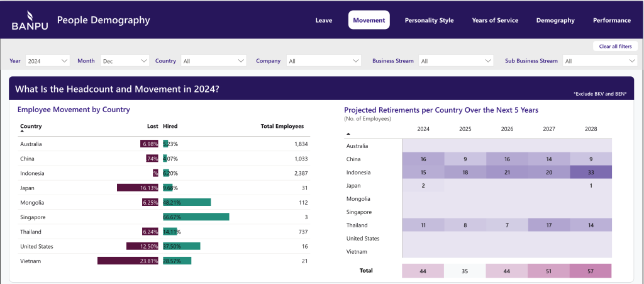Click sort arrow in Projected Retirements table
This screenshot has height=284, width=644.
[x=348, y=133]
